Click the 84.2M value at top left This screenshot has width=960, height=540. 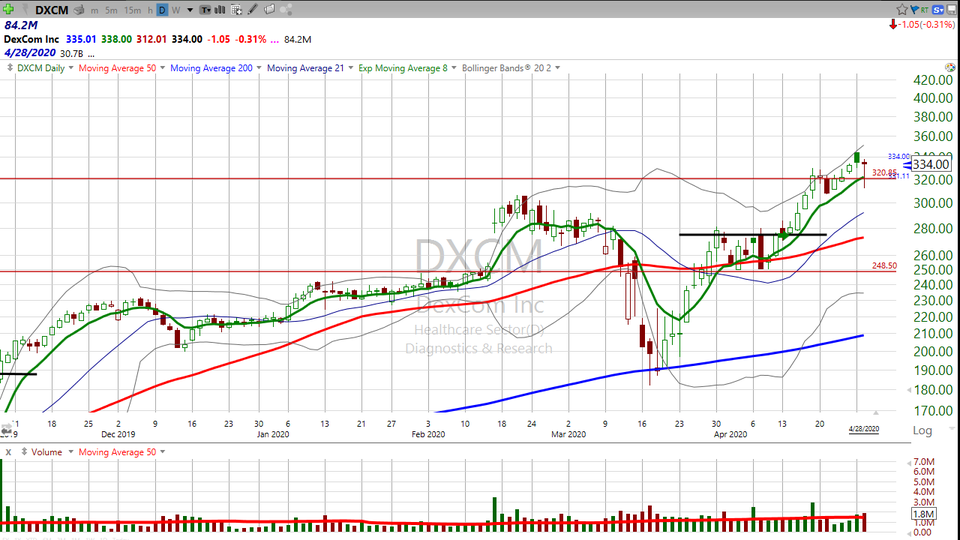click(21, 25)
